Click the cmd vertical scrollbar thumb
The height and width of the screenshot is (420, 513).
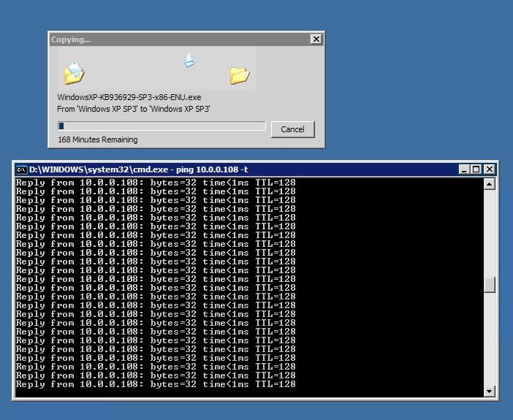coord(489,285)
